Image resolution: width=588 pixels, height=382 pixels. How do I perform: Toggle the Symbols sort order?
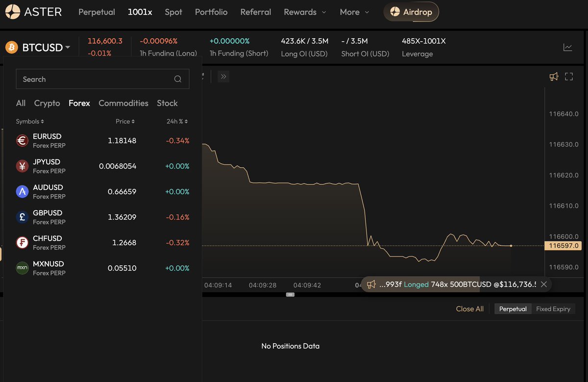[x=30, y=121]
